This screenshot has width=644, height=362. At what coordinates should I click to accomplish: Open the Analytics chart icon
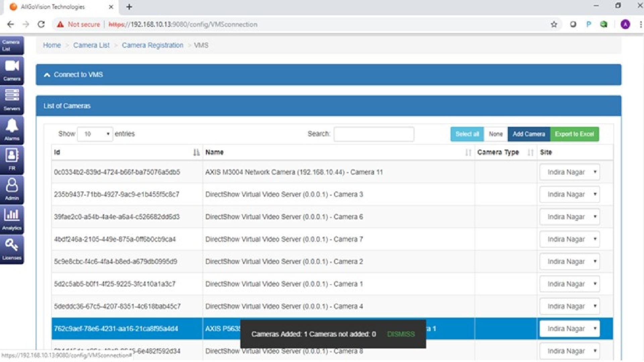pyautogui.click(x=12, y=219)
